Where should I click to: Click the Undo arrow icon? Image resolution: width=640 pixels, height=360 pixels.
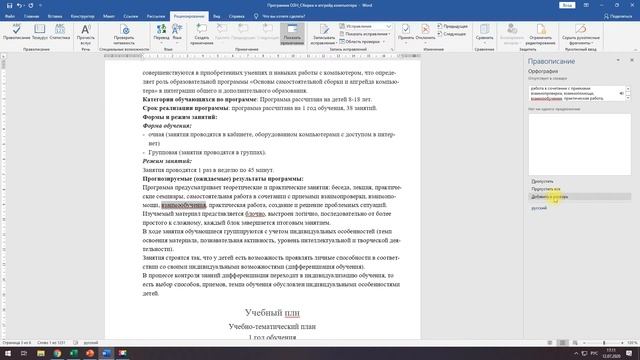tap(19, 5)
